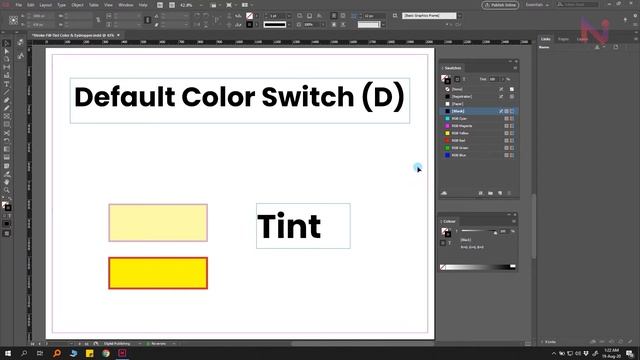Toggle formatting affects text in Colour panel

point(449,243)
